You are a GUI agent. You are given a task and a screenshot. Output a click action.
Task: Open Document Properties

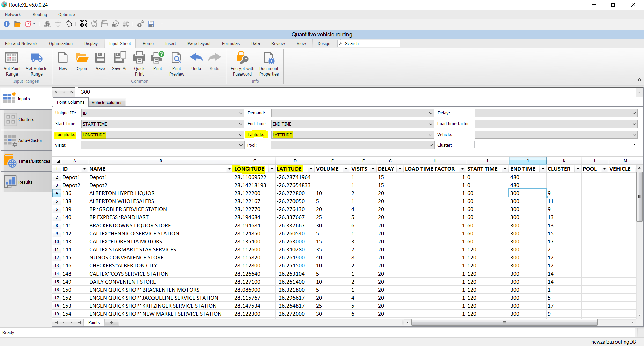click(x=269, y=64)
